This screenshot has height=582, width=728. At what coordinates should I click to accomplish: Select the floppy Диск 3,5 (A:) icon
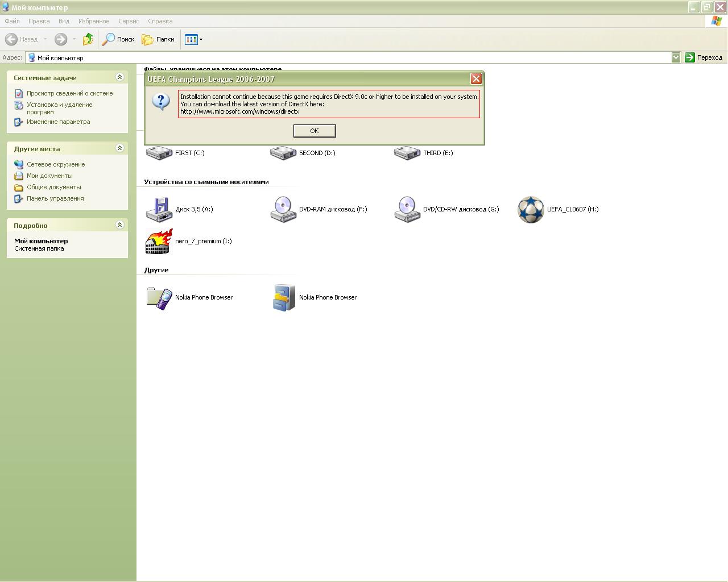[x=159, y=209]
